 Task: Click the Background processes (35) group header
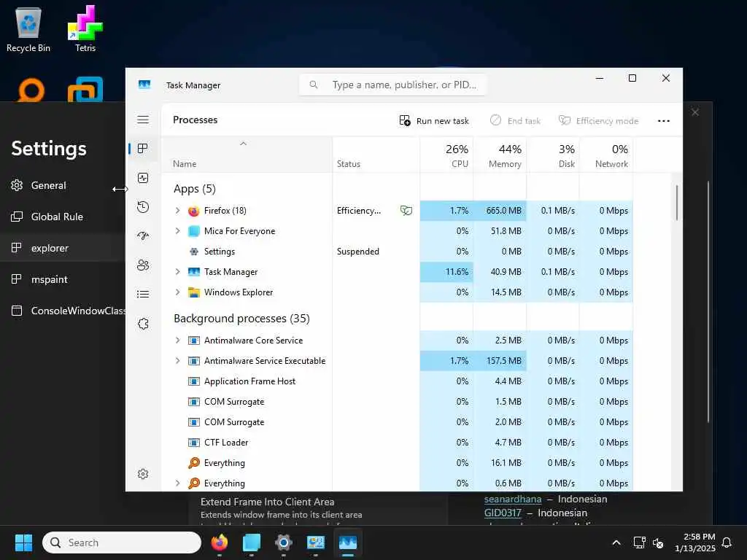click(x=241, y=318)
